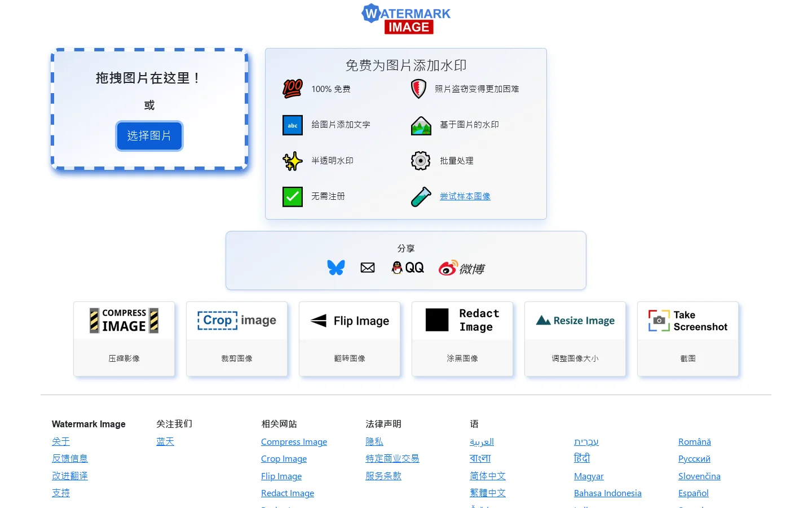The height and width of the screenshot is (508, 812).
Task: Switch language to Română
Action: [x=695, y=442]
